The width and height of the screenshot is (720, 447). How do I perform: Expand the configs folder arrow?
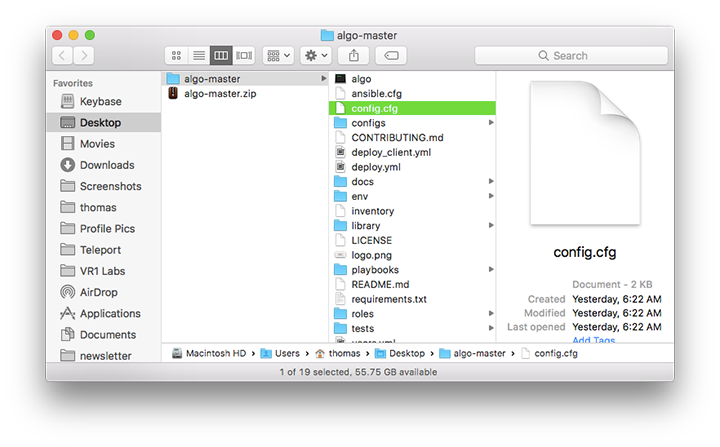491,123
